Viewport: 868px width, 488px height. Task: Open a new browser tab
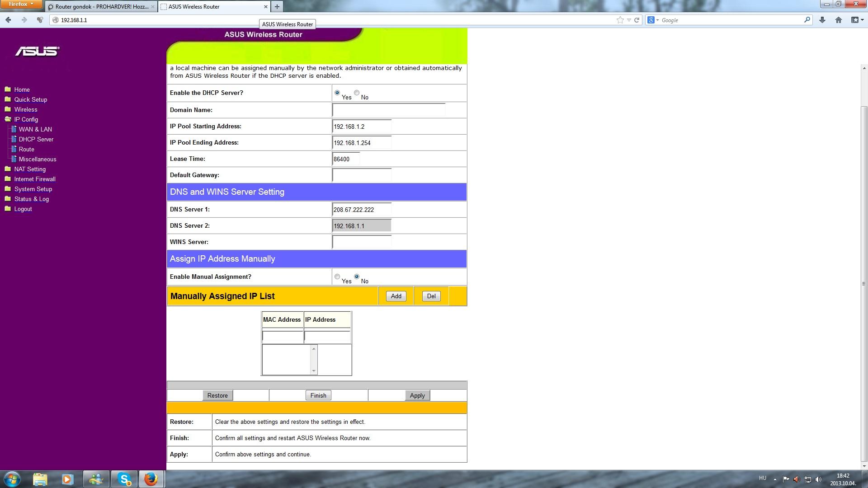click(277, 6)
